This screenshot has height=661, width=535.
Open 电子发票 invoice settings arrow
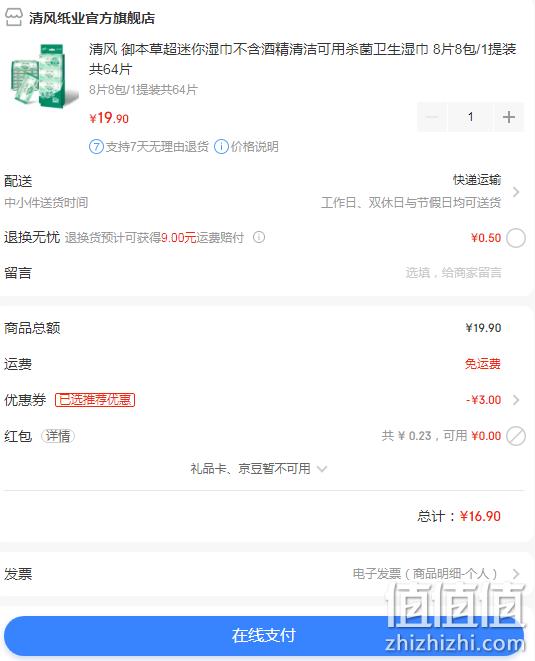[x=516, y=574]
